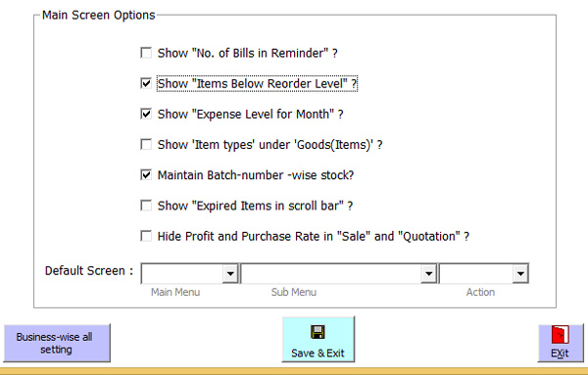Uncheck "Items Below Reorder Level" option
The height and width of the screenshot is (375, 588).
pos(146,83)
